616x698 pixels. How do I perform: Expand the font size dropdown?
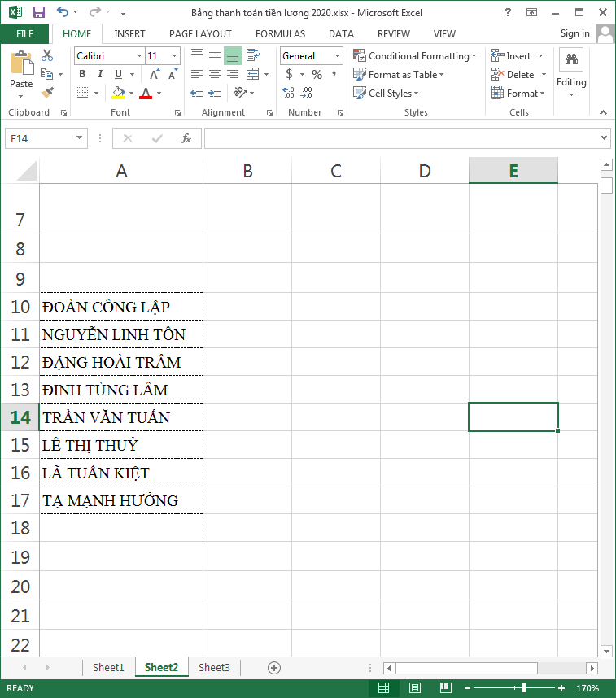point(174,56)
